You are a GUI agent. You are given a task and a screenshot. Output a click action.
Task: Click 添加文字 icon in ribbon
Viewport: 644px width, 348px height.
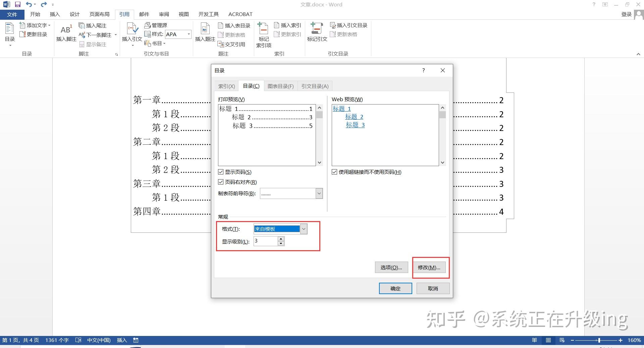pyautogui.click(x=22, y=25)
